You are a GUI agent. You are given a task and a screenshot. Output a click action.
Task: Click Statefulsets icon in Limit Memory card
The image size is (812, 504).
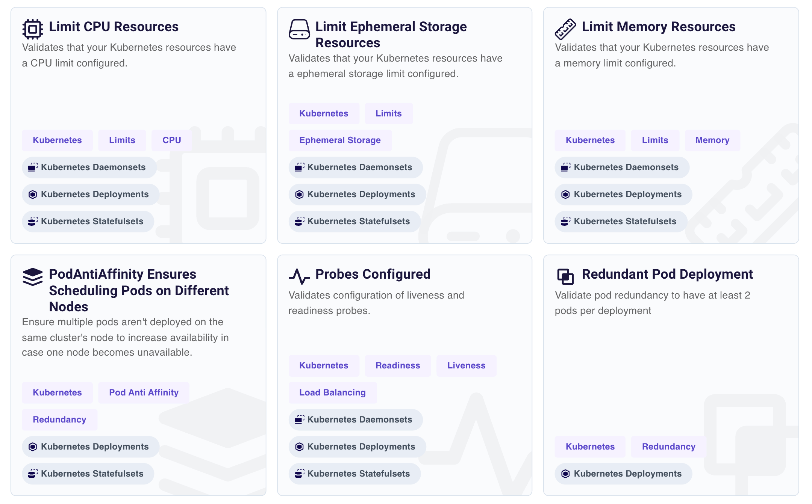[x=565, y=221]
